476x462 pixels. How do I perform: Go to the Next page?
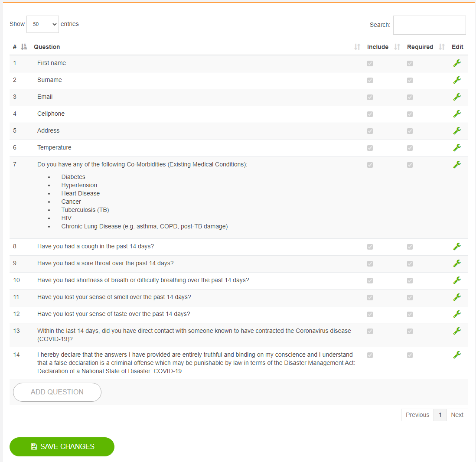(457, 415)
